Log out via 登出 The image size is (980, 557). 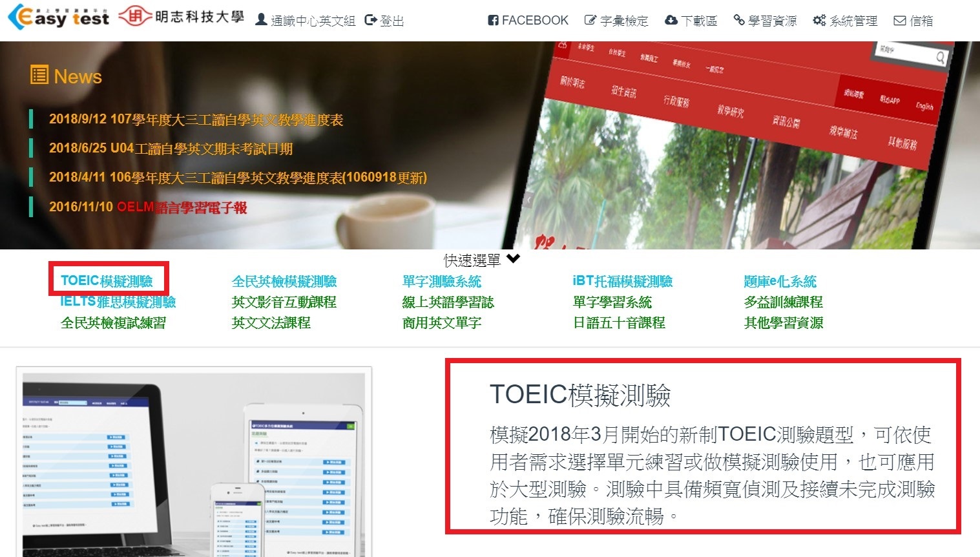(384, 21)
